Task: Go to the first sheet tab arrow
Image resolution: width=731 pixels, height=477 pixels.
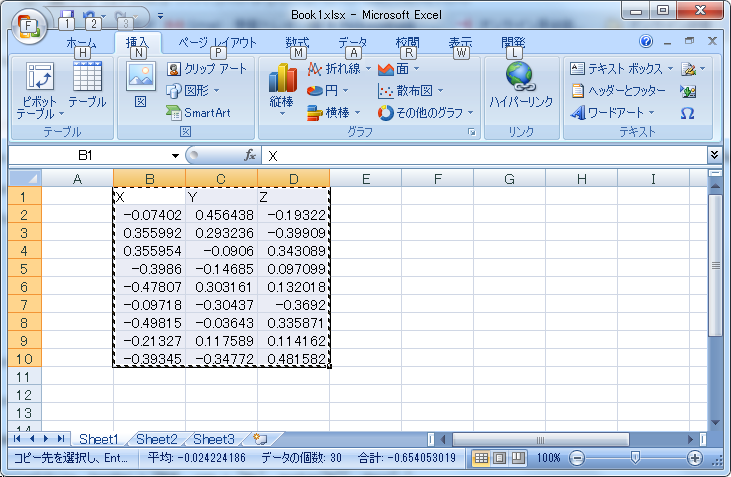Action: (17, 439)
